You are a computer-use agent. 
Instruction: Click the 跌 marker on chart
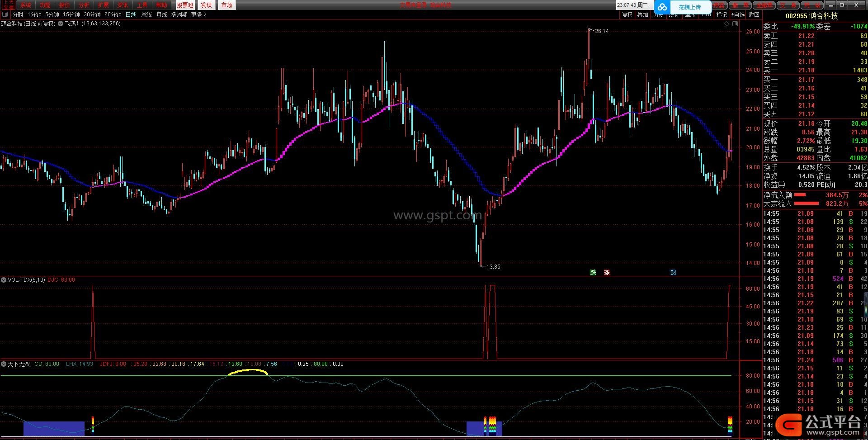(x=593, y=272)
